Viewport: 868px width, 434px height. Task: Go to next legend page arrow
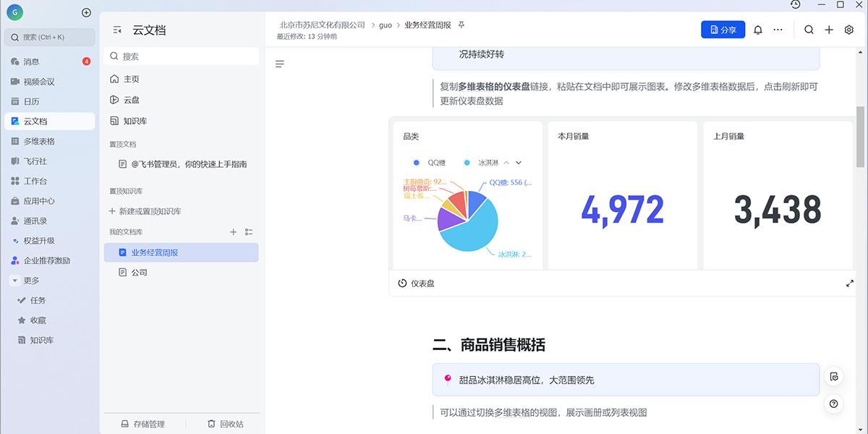coord(519,163)
